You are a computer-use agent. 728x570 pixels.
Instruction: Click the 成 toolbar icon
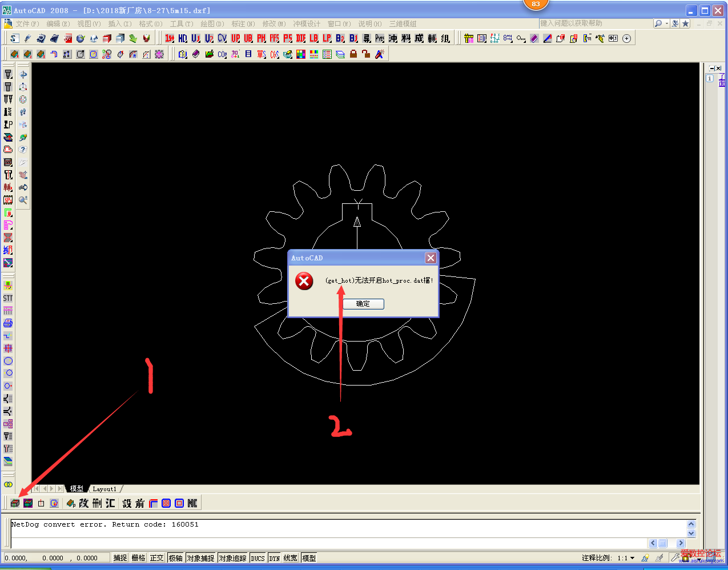coord(419,38)
